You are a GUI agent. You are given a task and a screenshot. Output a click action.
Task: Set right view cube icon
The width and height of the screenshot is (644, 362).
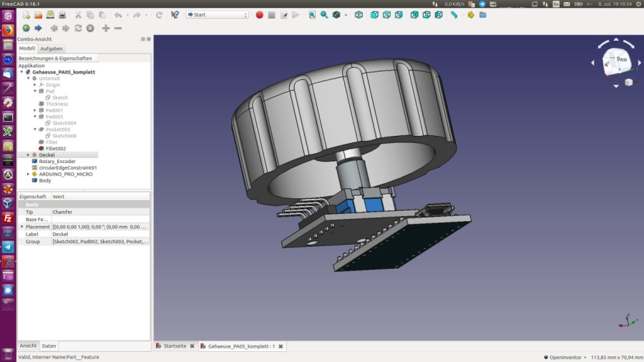tap(399, 15)
